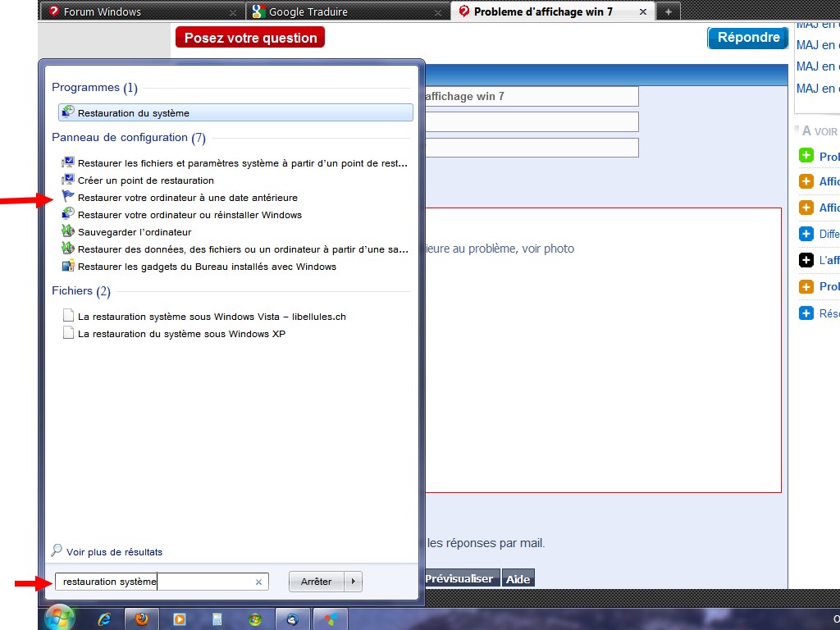
Task: Open the Calculator taskbar icon
Action: [x=217, y=619]
